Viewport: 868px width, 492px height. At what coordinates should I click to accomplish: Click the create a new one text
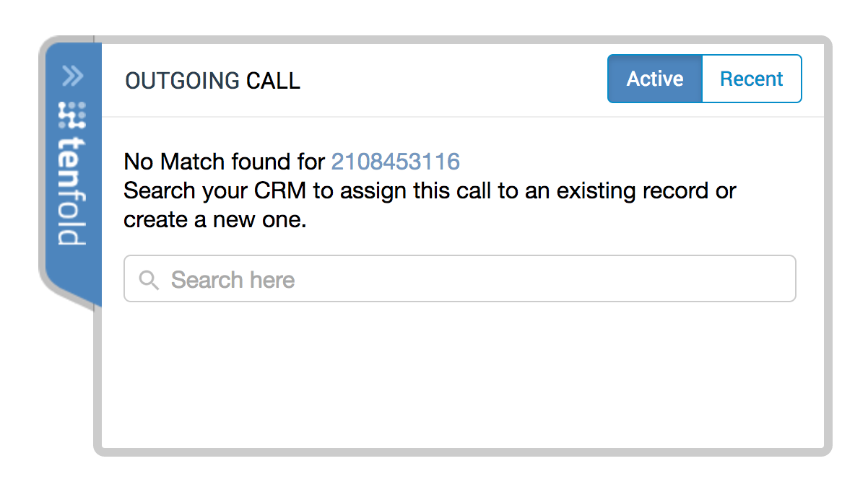click(215, 220)
